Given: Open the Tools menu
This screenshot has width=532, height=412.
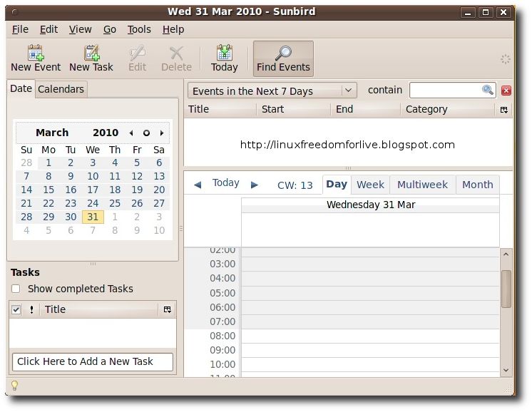Looking at the screenshot, I should tap(139, 29).
